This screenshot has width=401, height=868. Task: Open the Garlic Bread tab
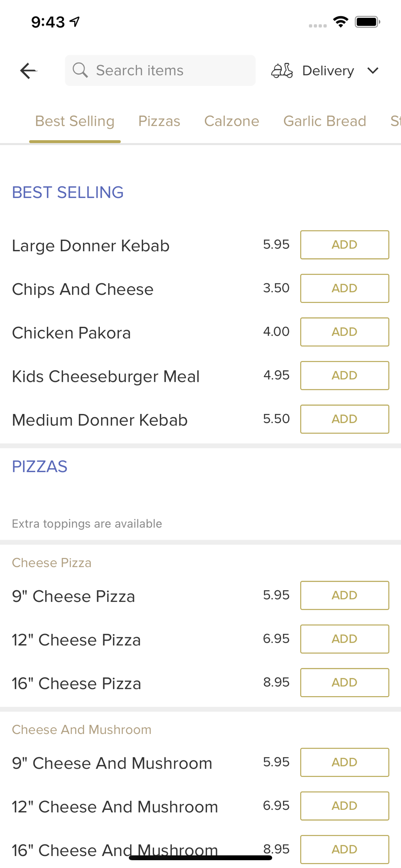pyautogui.click(x=325, y=121)
